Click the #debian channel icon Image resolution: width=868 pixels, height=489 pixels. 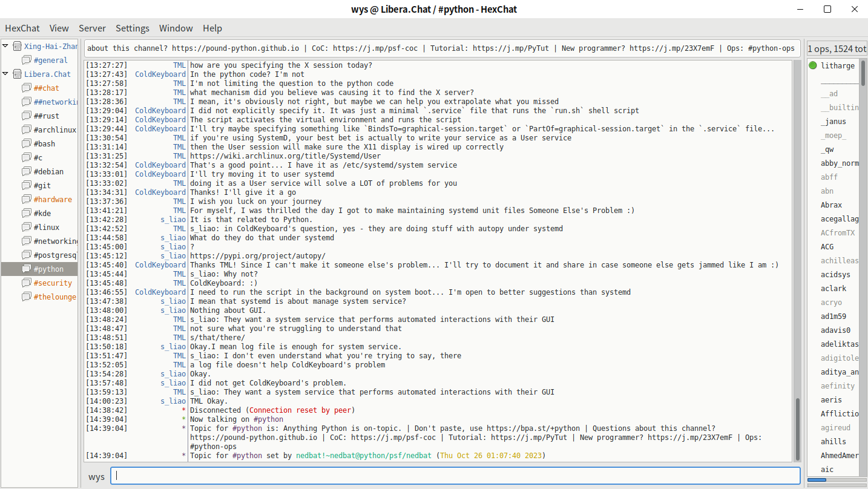27,172
